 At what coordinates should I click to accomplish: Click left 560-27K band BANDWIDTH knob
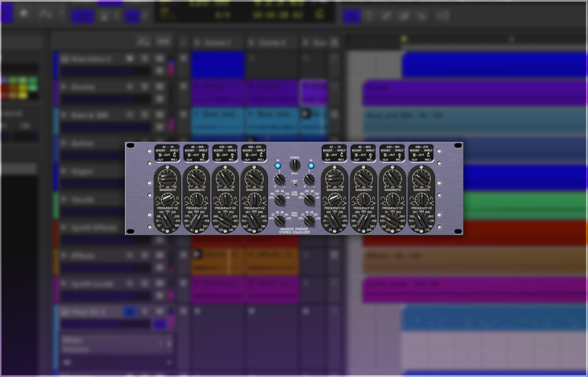(x=254, y=200)
